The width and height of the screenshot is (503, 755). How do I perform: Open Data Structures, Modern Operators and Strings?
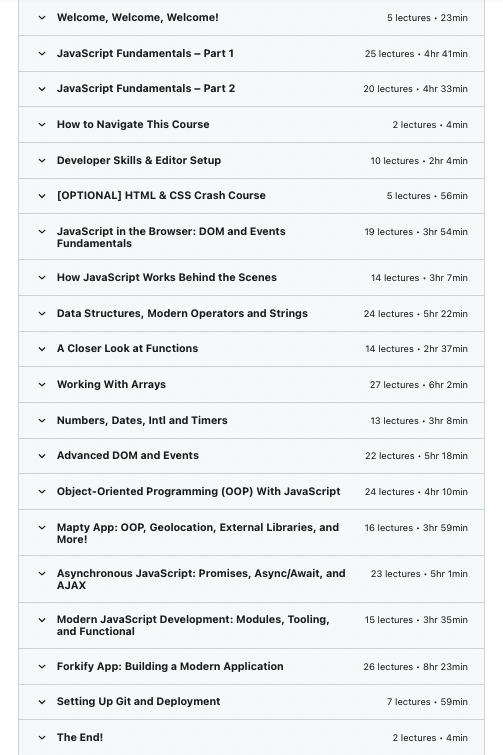coord(182,313)
